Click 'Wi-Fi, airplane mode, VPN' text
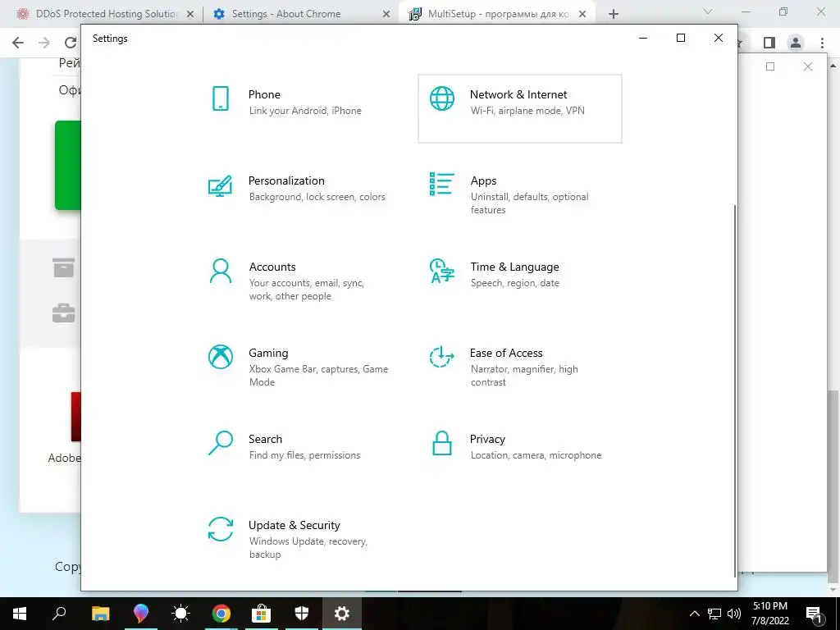The width and height of the screenshot is (840, 630). pos(527,111)
